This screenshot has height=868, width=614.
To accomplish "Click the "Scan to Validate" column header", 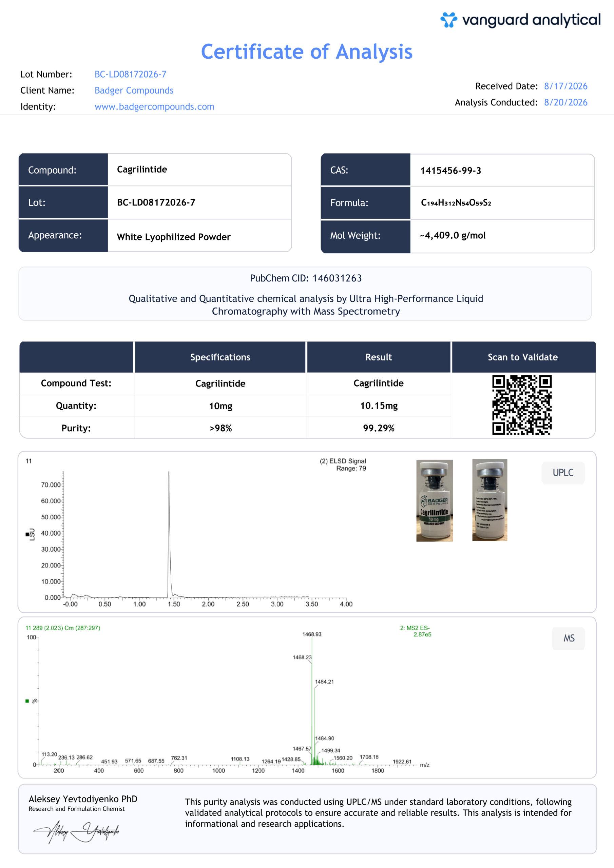I will 522,357.
